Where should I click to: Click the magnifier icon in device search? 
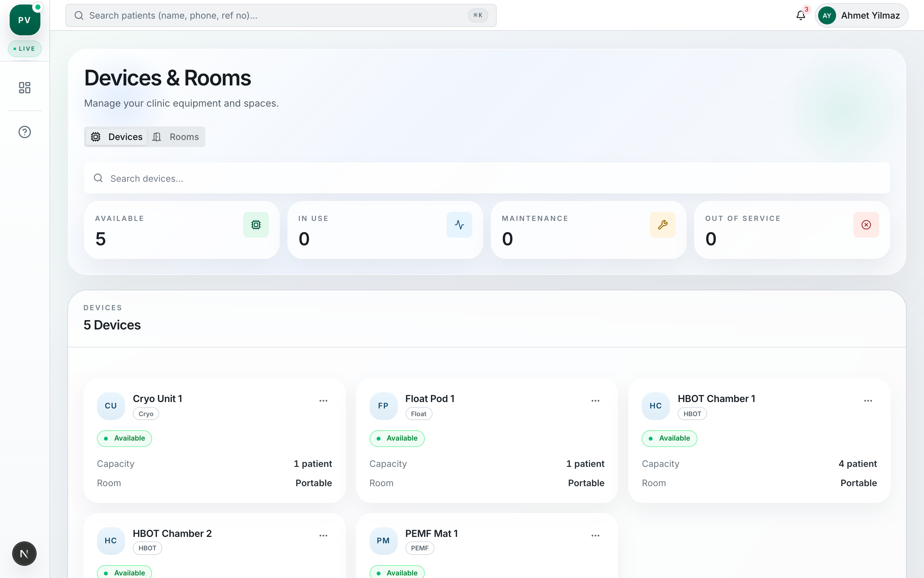98,178
